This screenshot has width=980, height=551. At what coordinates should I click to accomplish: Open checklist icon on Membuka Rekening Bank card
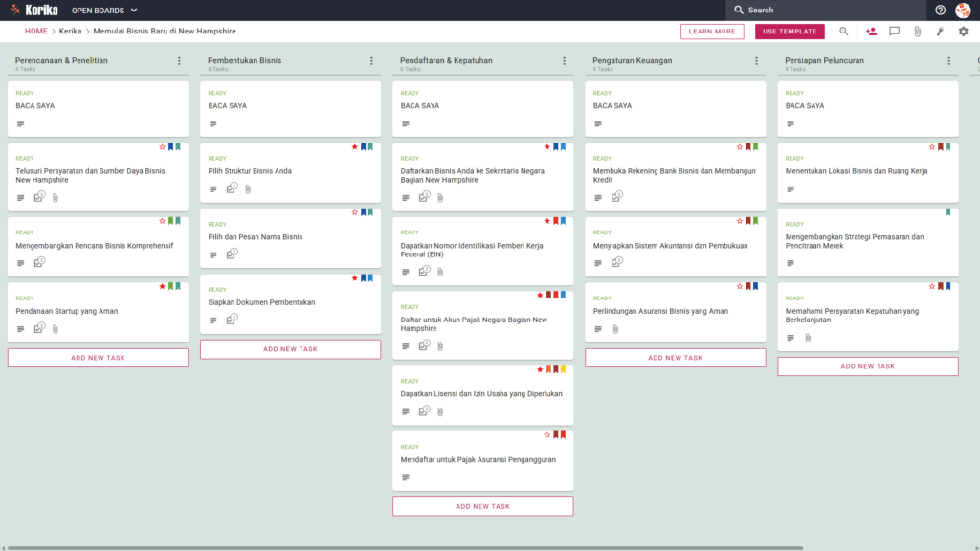[617, 197]
